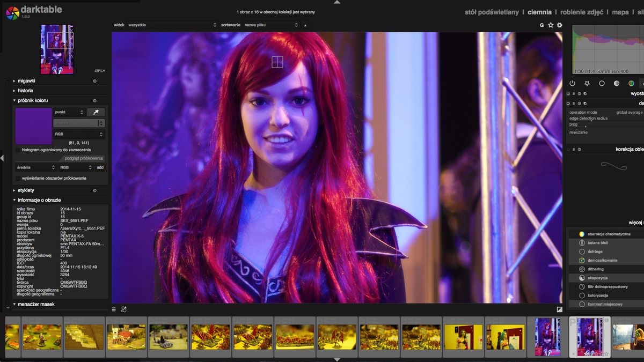This screenshot has width=644, height=362.
Task: Click the aberracja chromatyczna module icon
Action: pos(582,234)
